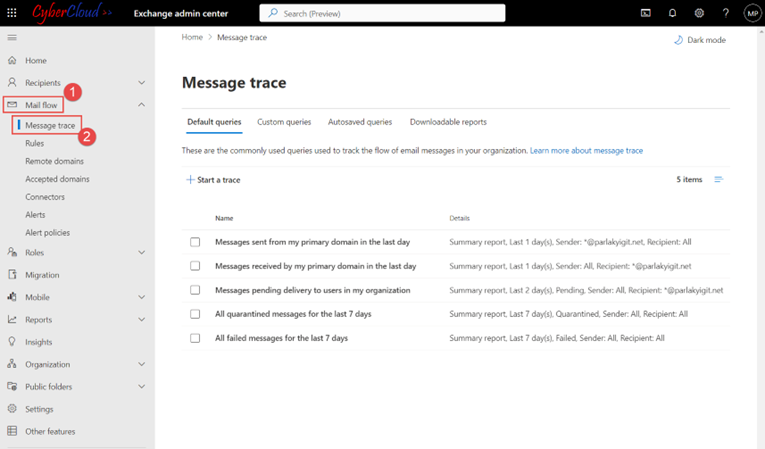Click the Insights lightbulb icon
The image size is (765, 449).
point(12,342)
